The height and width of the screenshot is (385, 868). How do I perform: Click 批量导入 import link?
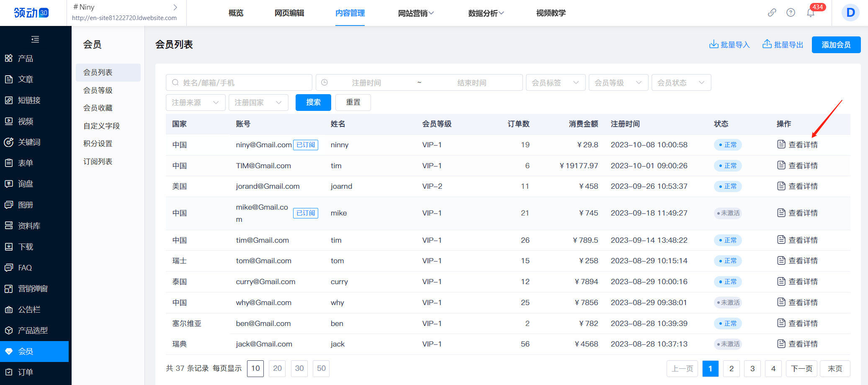pos(729,45)
